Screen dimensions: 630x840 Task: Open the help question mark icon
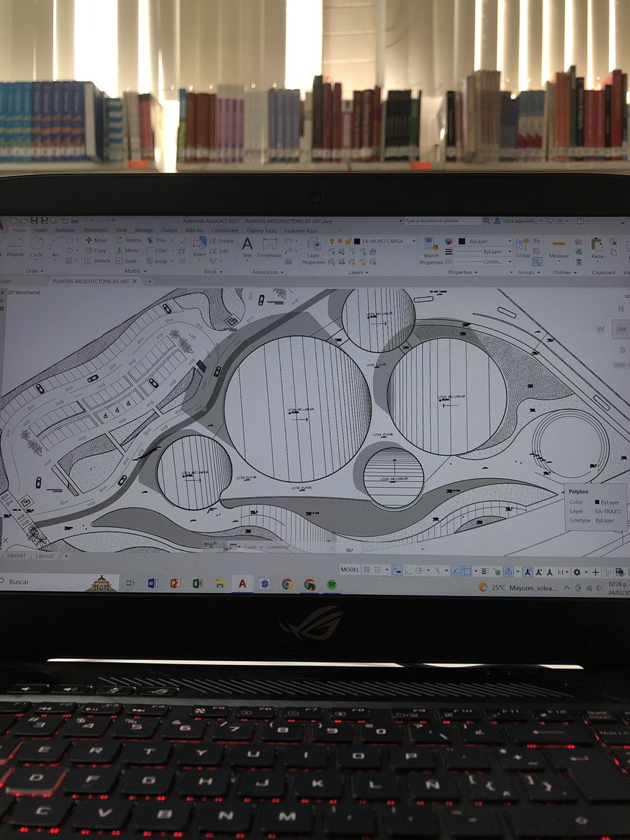(580, 221)
